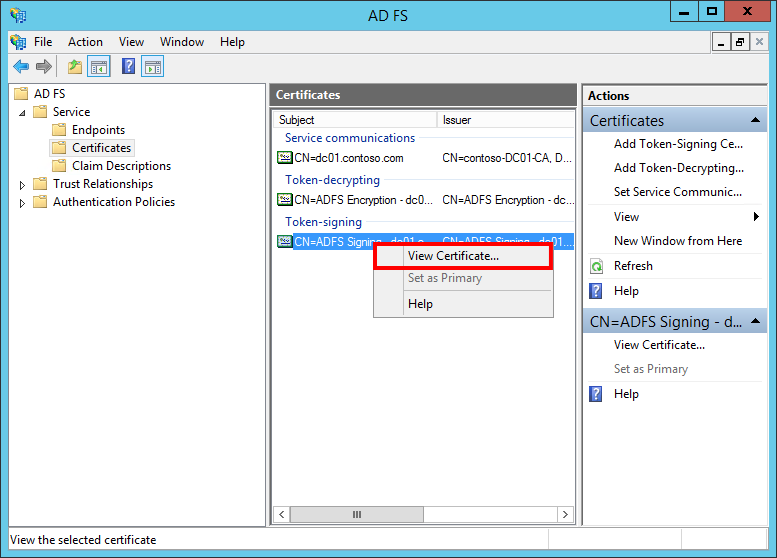Click the Token-signing group heading
Screen dimensions: 777x558
click(323, 222)
